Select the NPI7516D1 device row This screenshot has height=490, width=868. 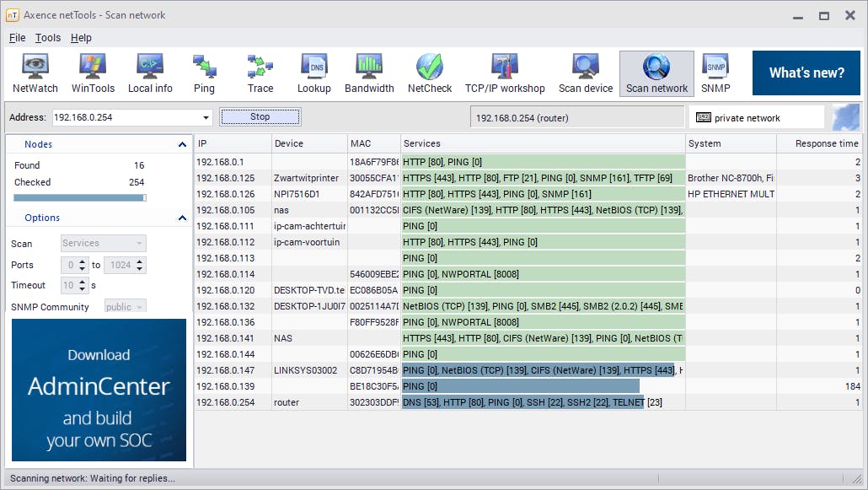click(528, 194)
